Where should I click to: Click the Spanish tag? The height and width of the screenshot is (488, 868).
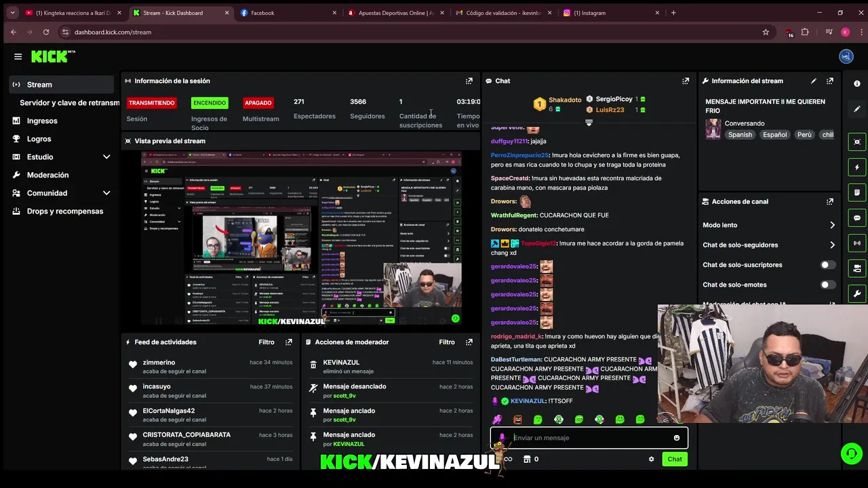click(740, 135)
